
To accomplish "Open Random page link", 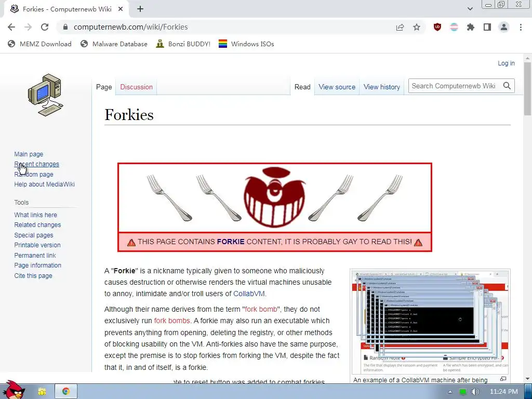I will pyautogui.click(x=34, y=175).
